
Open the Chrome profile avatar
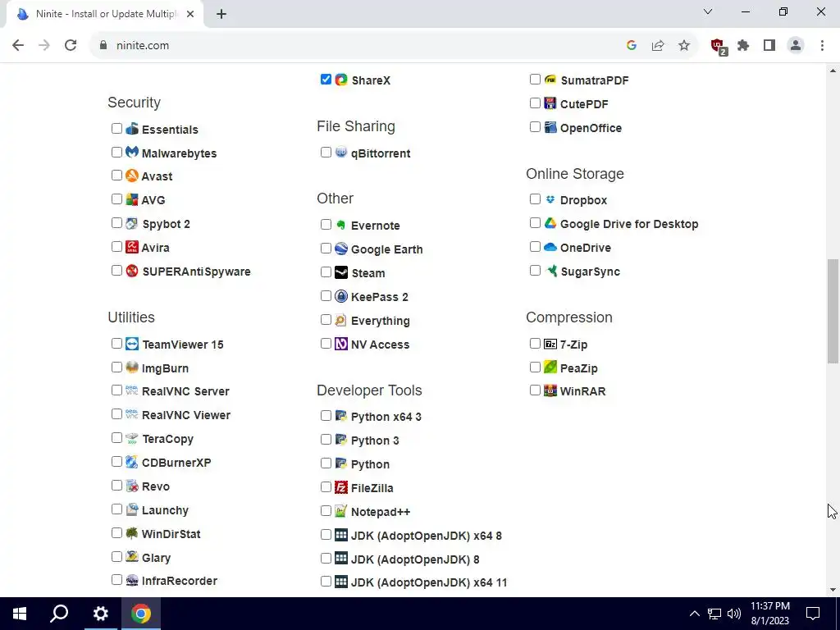(x=796, y=46)
